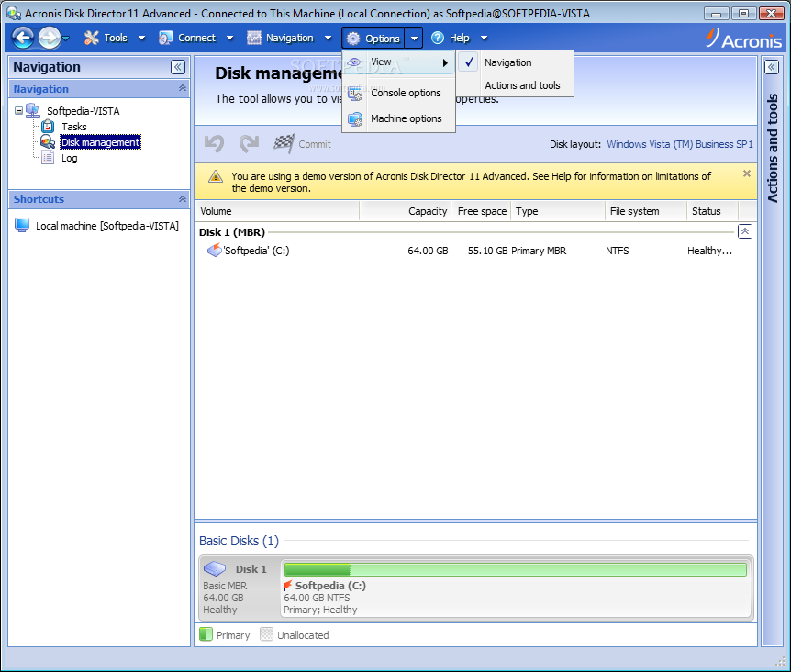Toggle the Navigation pane checkmark

tap(469, 62)
